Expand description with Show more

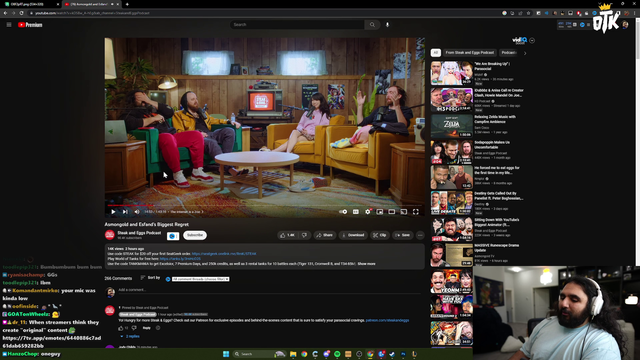pyautogui.click(x=367, y=264)
